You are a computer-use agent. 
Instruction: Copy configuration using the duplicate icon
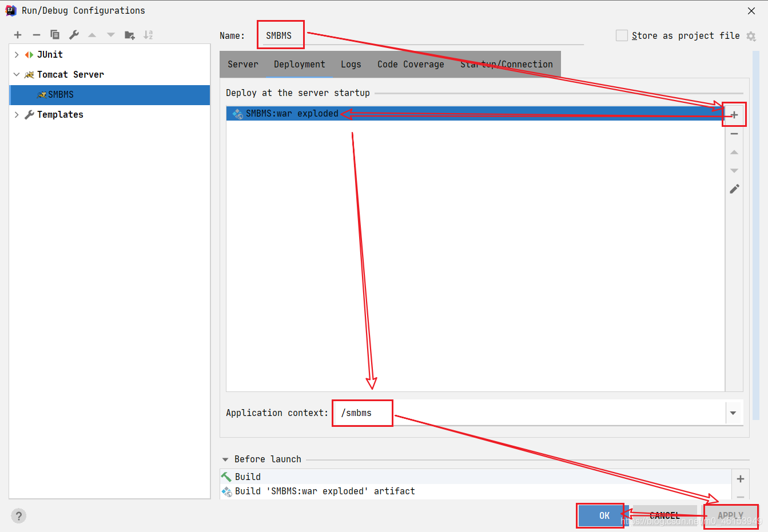pyautogui.click(x=55, y=35)
